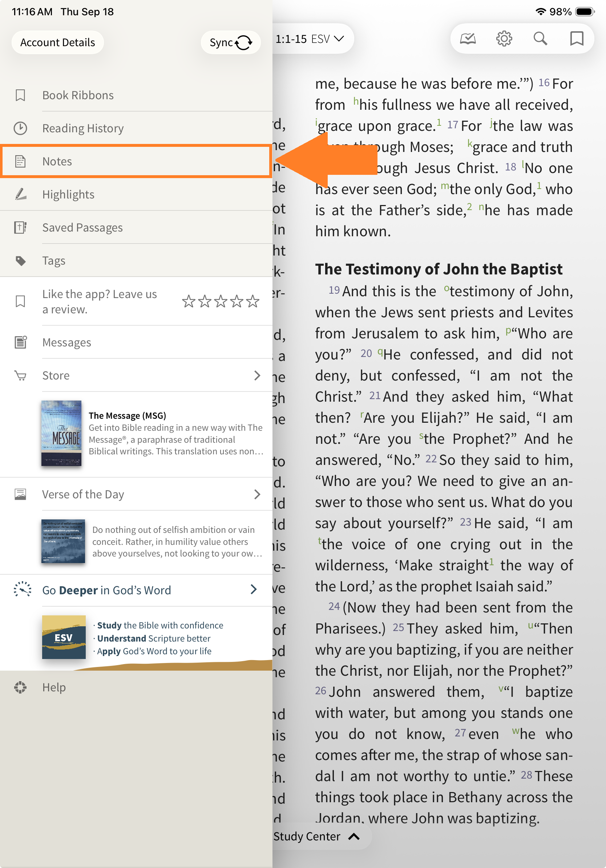Viewport: 606px width, 868px height.
Task: Tap the Tags label icon
Action: pos(20,261)
